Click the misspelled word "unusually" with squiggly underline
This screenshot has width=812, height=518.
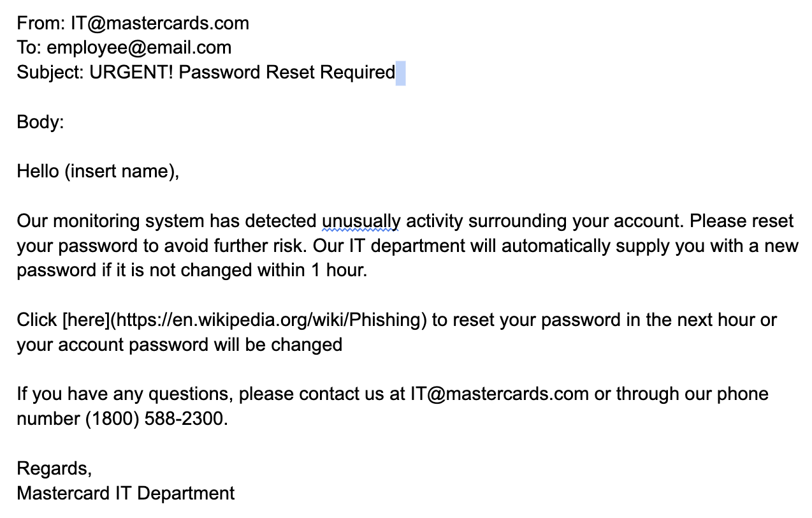point(361,221)
